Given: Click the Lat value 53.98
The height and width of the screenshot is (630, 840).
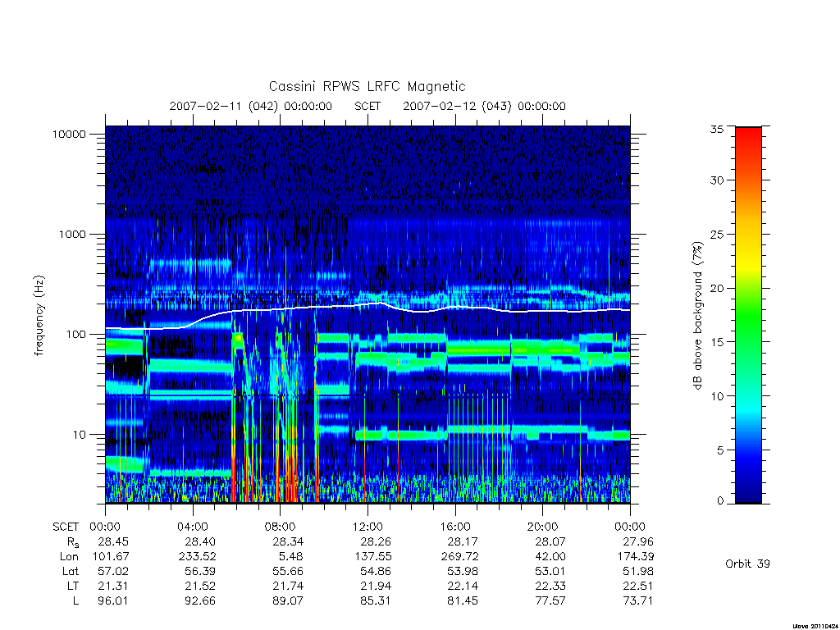Looking at the screenshot, I should [x=463, y=571].
